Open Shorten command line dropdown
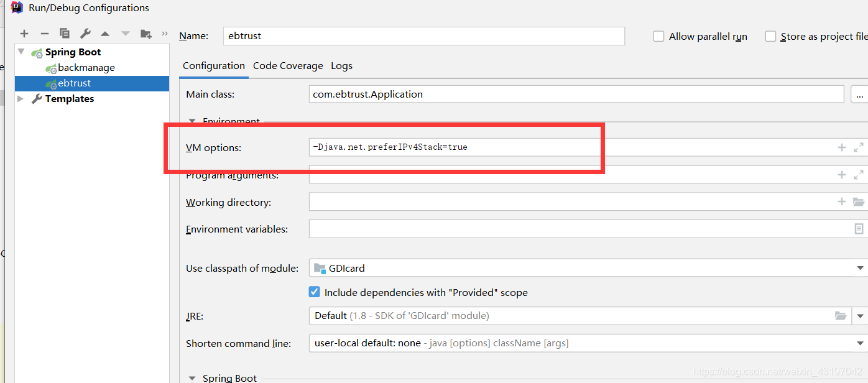 point(860,343)
